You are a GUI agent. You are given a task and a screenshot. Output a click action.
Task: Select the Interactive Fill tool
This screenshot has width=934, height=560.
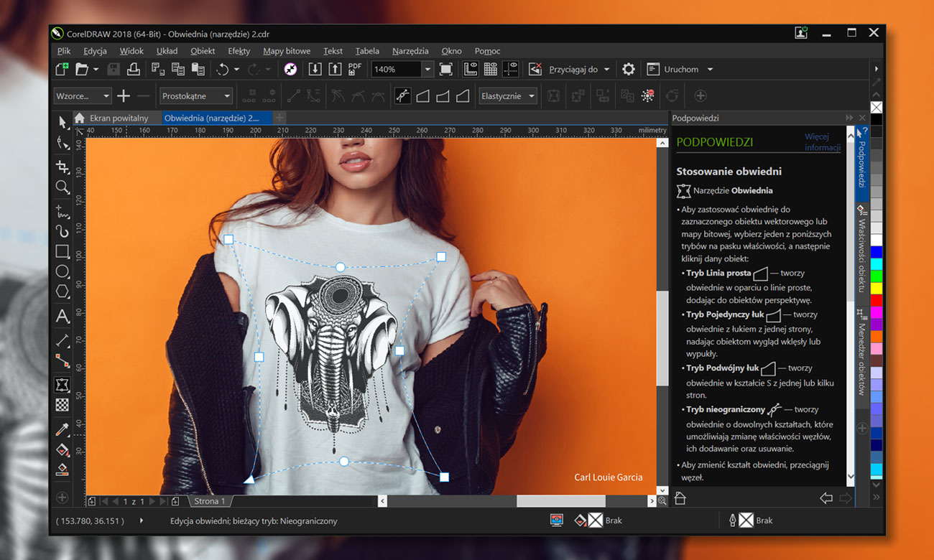tap(63, 449)
